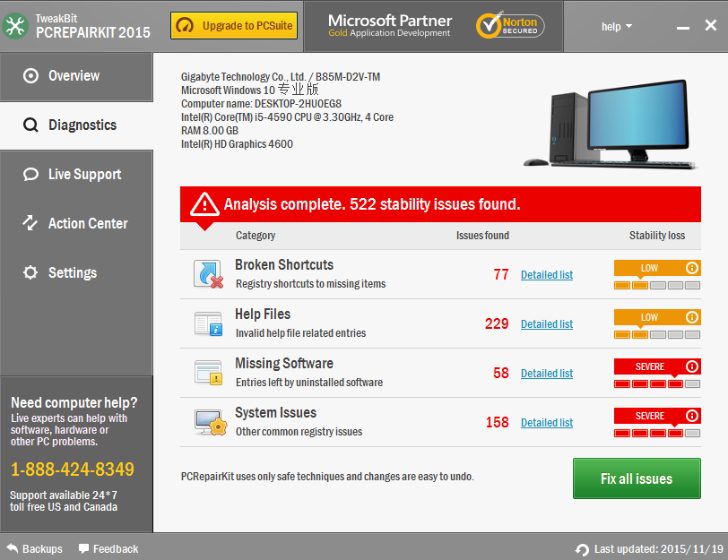
Task: Click the Broken Shortcuts category title
Action: 284,265
